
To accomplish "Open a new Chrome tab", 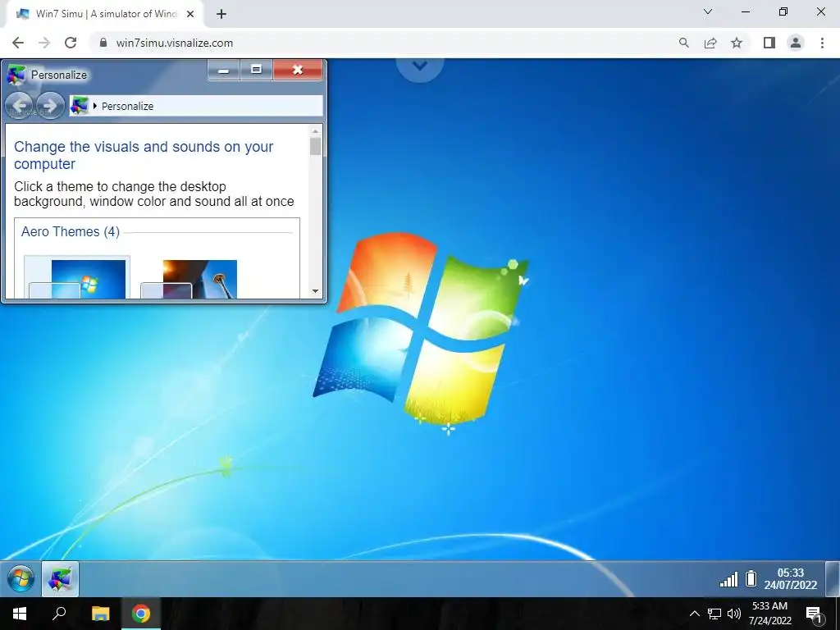I will click(x=221, y=15).
